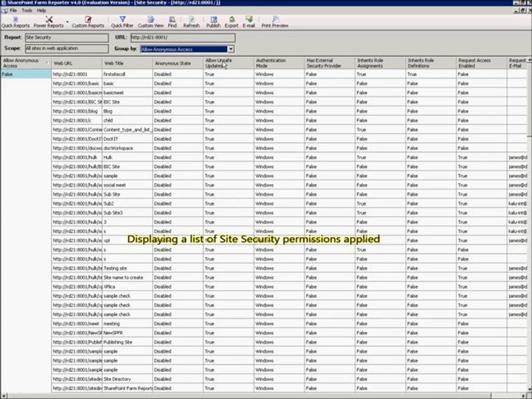
Task: Open Power Reports tool
Action: coord(49,22)
